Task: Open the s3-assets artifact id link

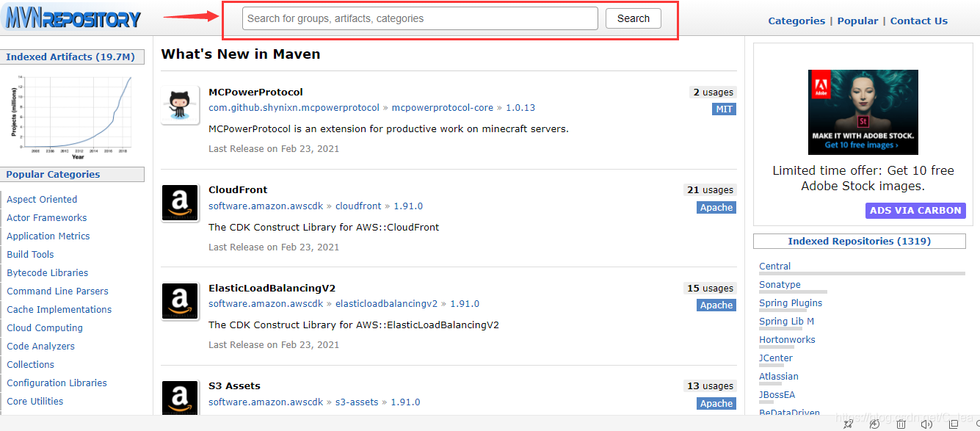Action: pyautogui.click(x=357, y=402)
